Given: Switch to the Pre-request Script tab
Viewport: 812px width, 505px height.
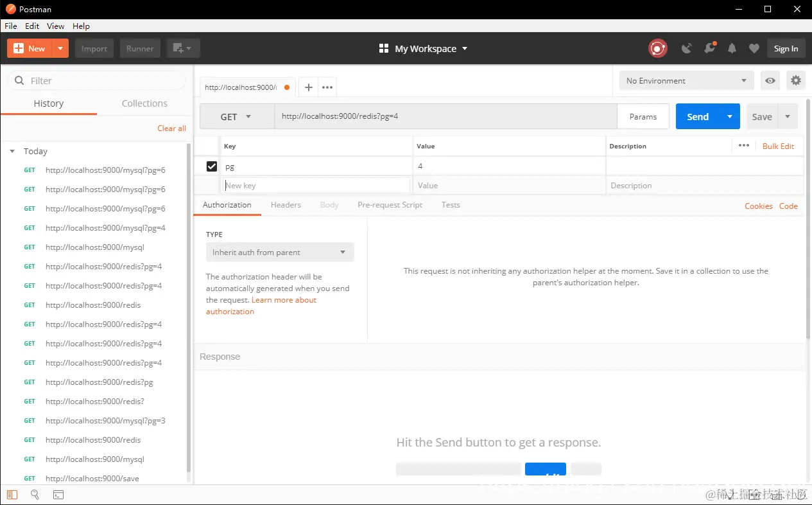Looking at the screenshot, I should click(390, 205).
